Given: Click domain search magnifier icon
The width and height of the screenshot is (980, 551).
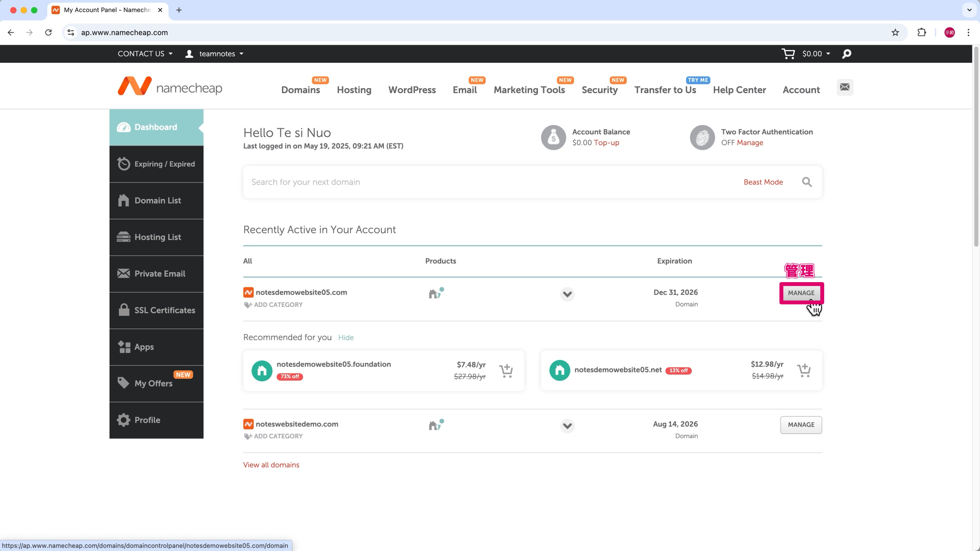Looking at the screenshot, I should (806, 182).
